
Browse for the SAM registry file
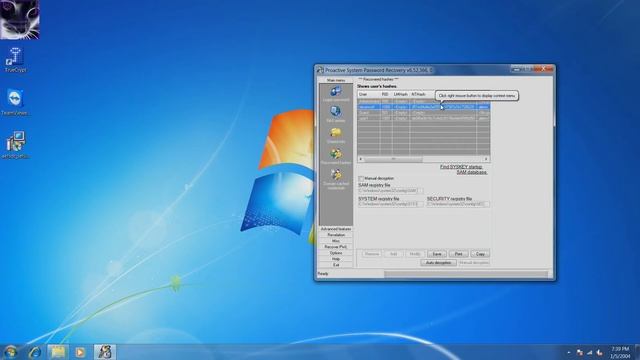pyautogui.click(x=421, y=191)
